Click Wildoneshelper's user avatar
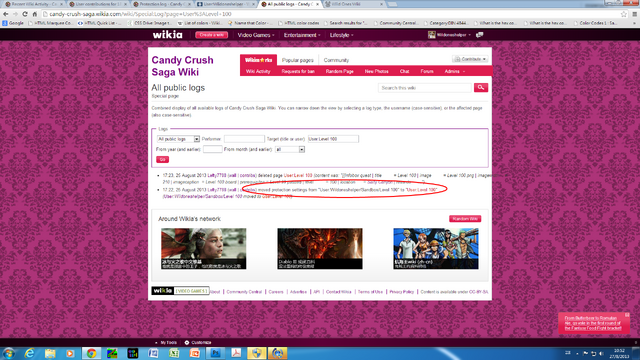 tap(431, 35)
